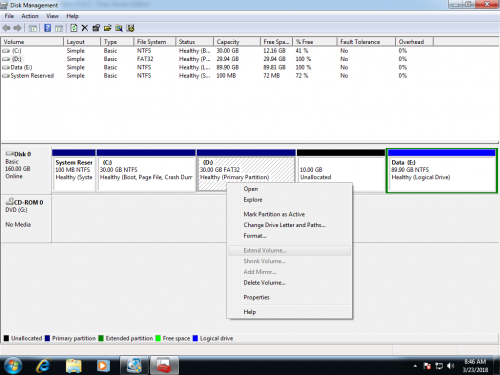Toggle the Show/Hide Console Tree icon

[x=32, y=28]
